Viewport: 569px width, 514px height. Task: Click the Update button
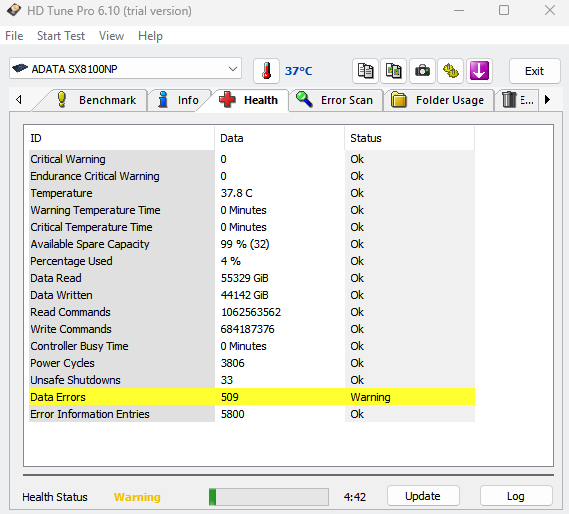pyautogui.click(x=423, y=496)
